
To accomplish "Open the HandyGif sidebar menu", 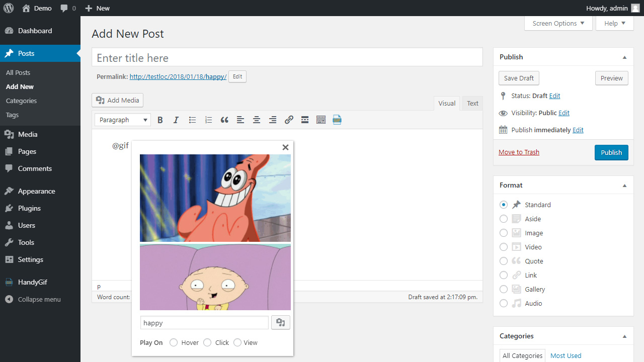I will [40, 282].
